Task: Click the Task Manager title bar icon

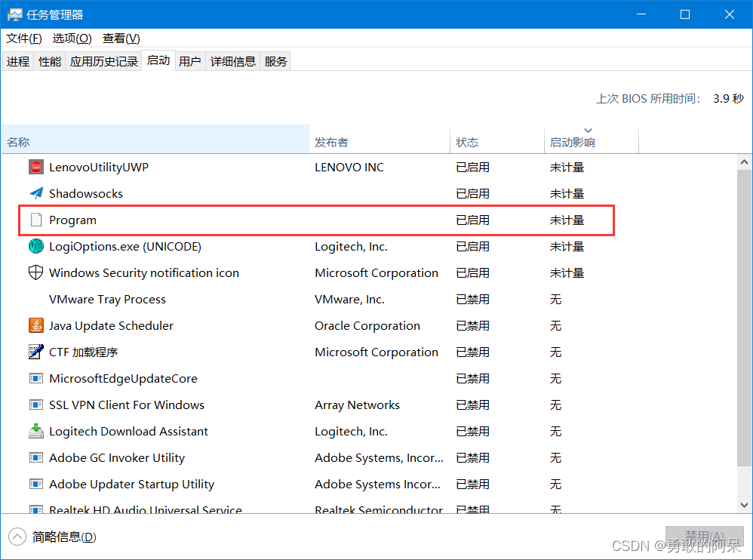Action: click(14, 15)
